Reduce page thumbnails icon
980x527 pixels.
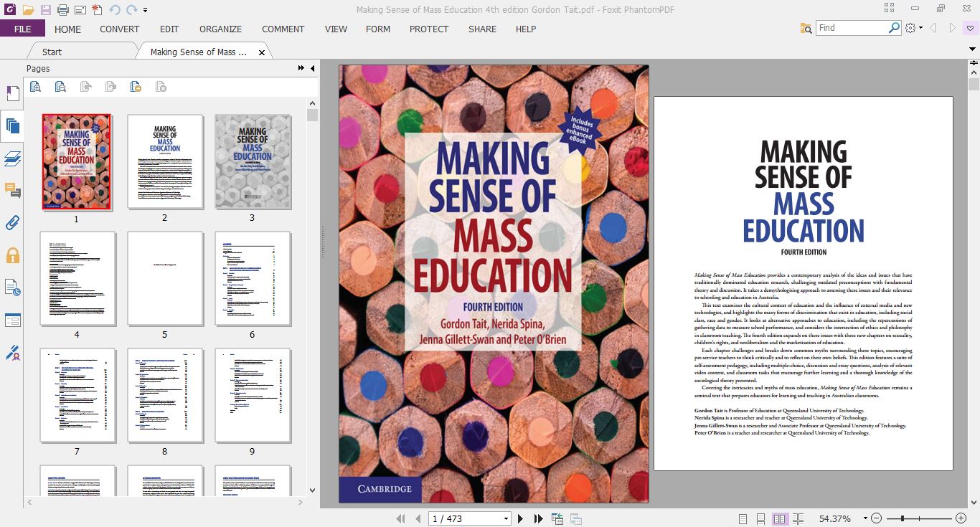coord(60,87)
